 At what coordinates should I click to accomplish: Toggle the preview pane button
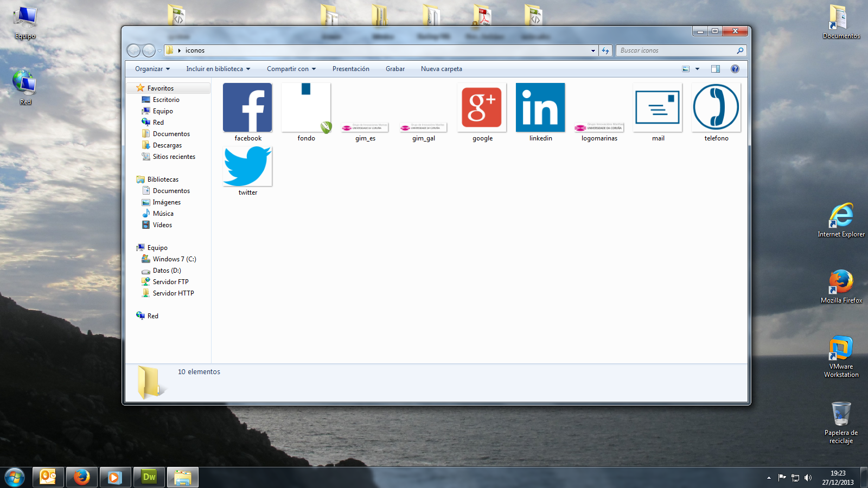click(x=716, y=69)
